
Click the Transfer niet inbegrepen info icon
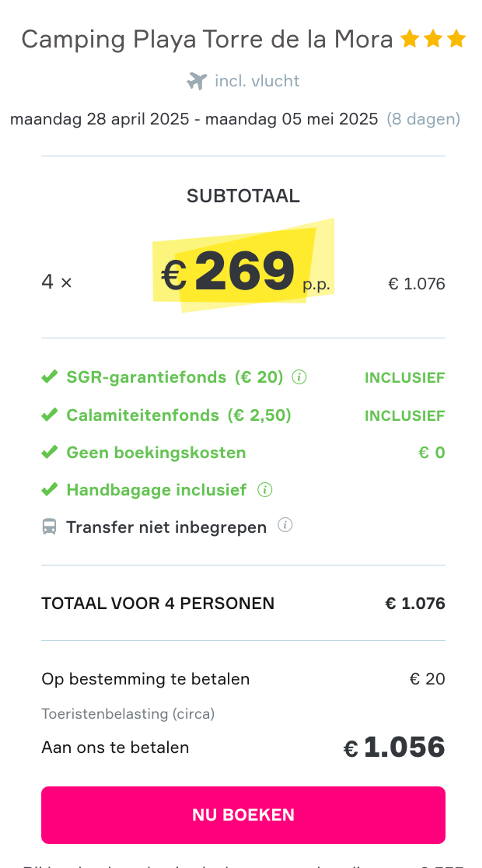(x=285, y=525)
